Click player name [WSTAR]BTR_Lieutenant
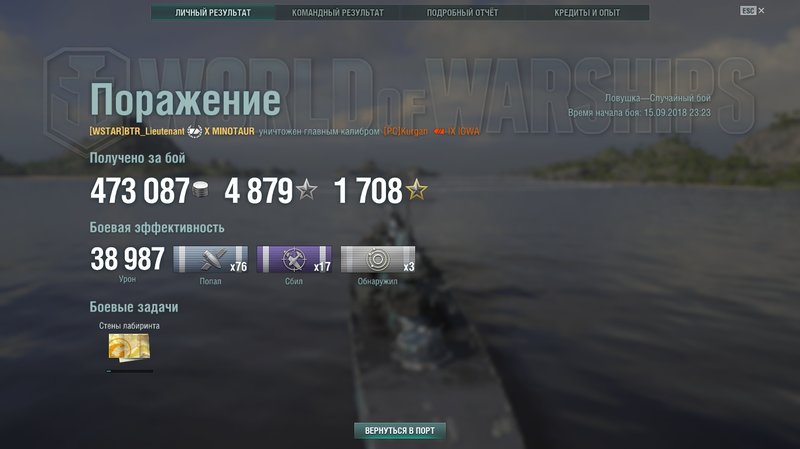800x449 pixels. click(137, 132)
